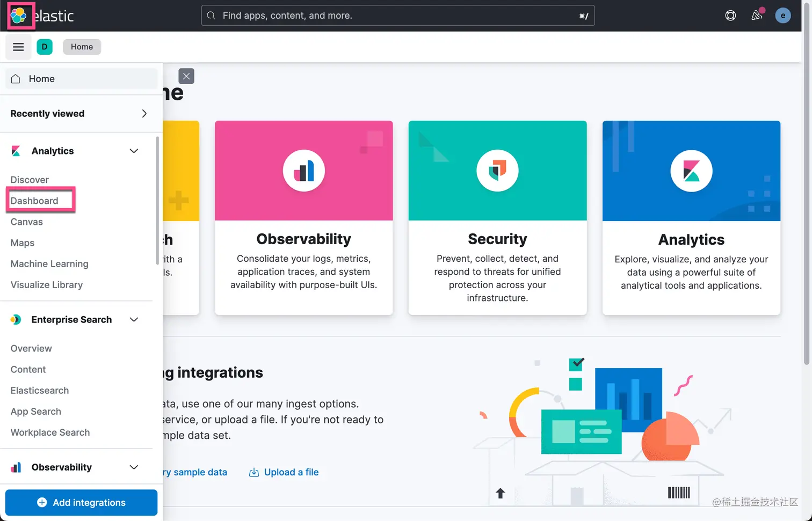
Task: Click the sidebar navigation scrollbar
Action: pyautogui.click(x=157, y=200)
